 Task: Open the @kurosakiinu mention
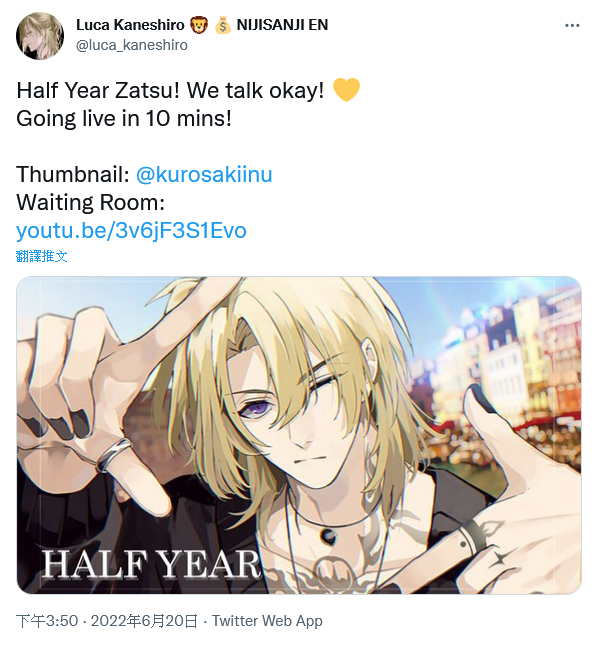(204, 174)
